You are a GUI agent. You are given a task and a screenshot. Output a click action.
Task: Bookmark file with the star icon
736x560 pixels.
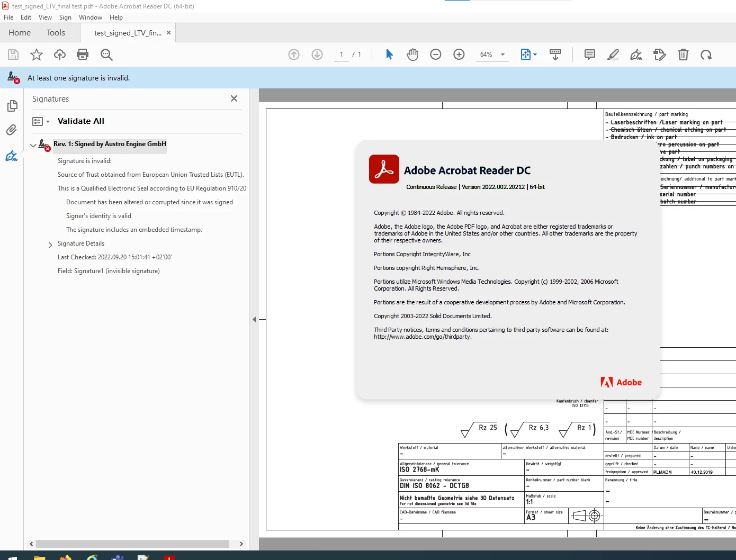pyautogui.click(x=37, y=55)
